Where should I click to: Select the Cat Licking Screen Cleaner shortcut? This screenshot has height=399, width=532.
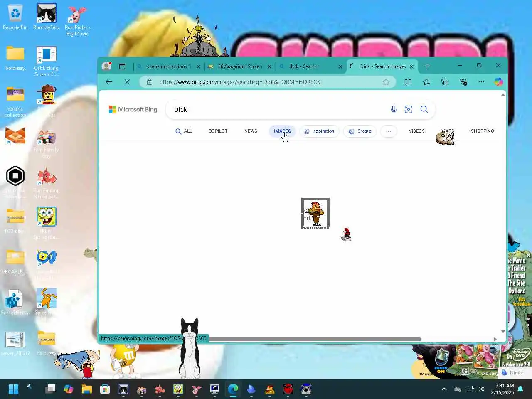pyautogui.click(x=47, y=62)
